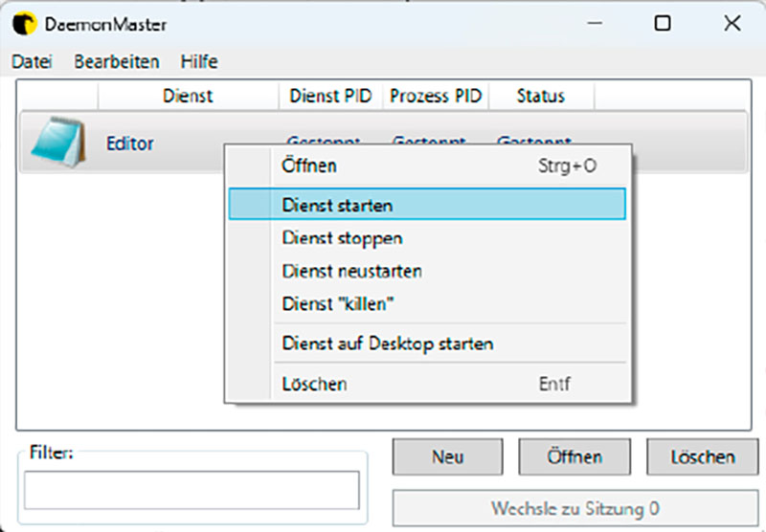Choose Öffnen from the context menu
The width and height of the screenshot is (766, 532).
(427, 166)
